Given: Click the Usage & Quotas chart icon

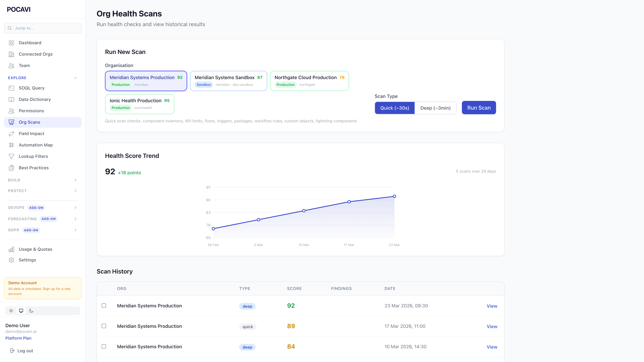Looking at the screenshot, I should point(11,249).
